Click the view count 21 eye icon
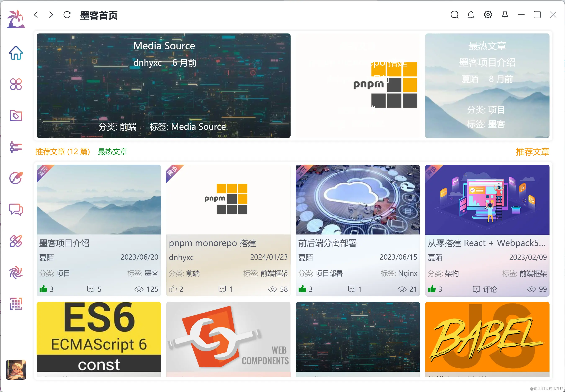The height and width of the screenshot is (392, 565). click(402, 289)
